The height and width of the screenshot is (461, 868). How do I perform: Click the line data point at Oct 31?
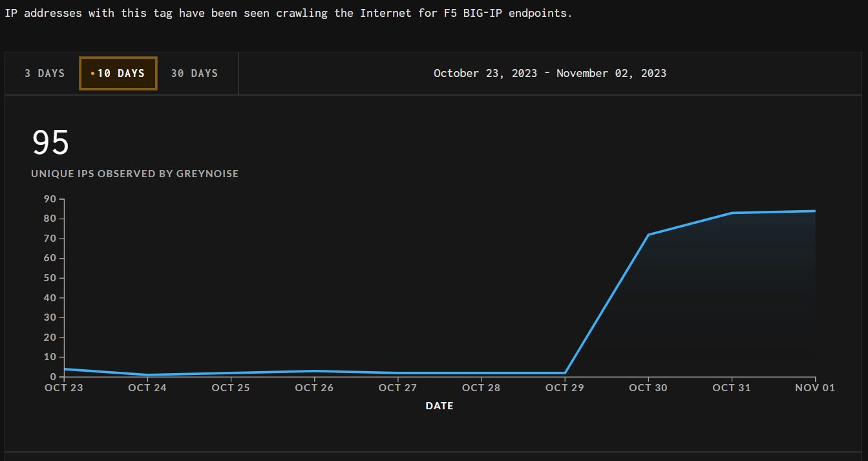[x=732, y=213]
